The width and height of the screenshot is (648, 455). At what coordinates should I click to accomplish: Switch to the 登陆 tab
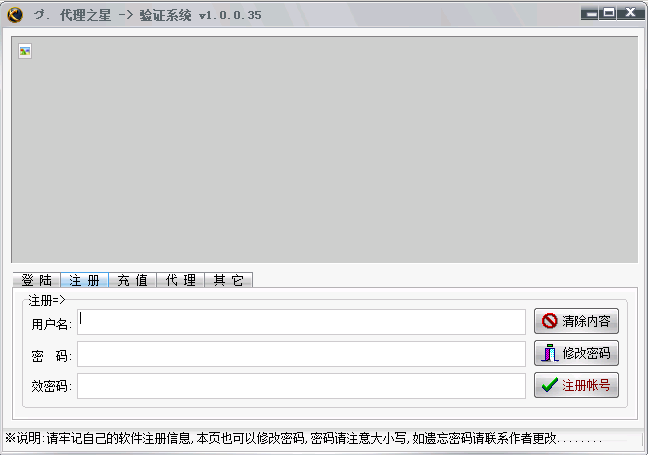pyautogui.click(x=36, y=280)
